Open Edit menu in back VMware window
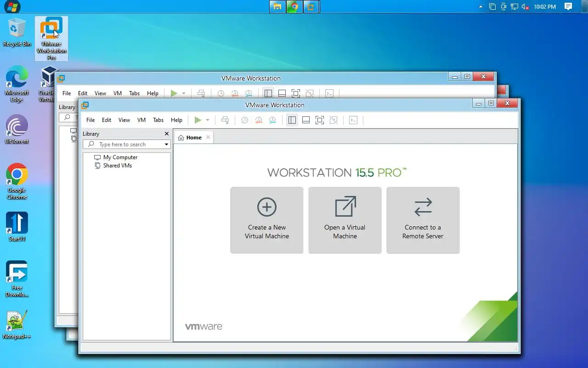 83,93
